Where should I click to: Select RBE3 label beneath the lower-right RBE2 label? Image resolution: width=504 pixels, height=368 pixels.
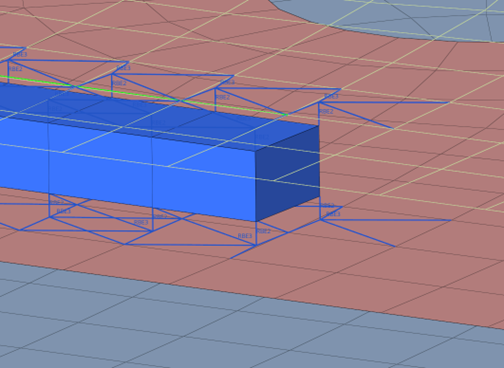(x=333, y=214)
